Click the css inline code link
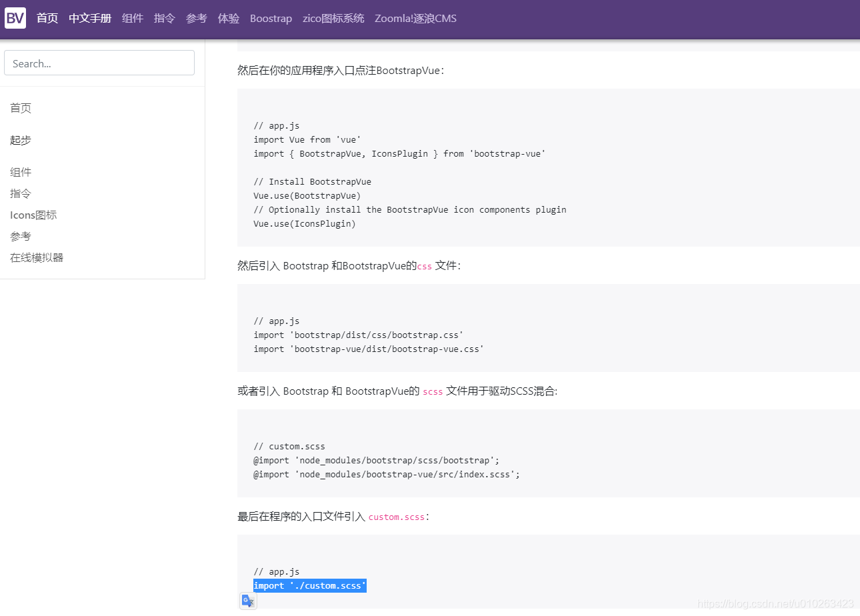The image size is (860, 616). [424, 266]
